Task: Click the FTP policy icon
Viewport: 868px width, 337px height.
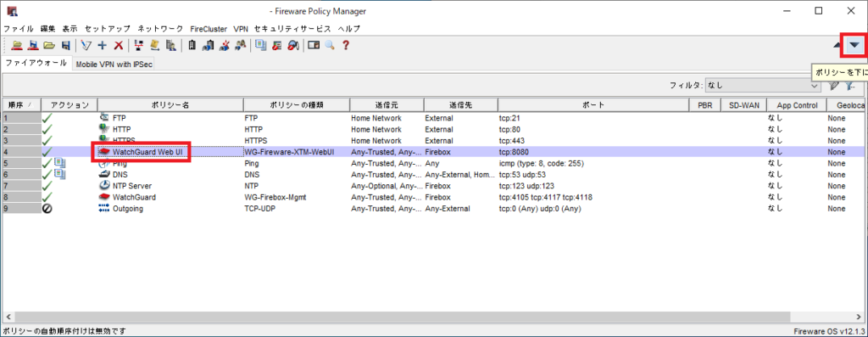Action: point(104,118)
